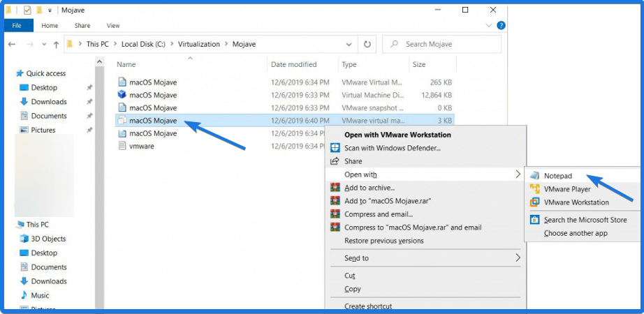Expand the Open with submenu arrow
The image size is (644, 314).
coord(518,174)
